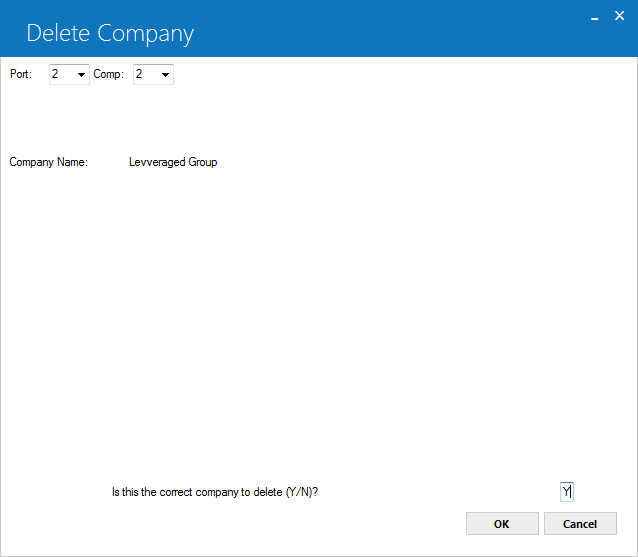Close the Delete Company window
638x557 pixels.
619,16
